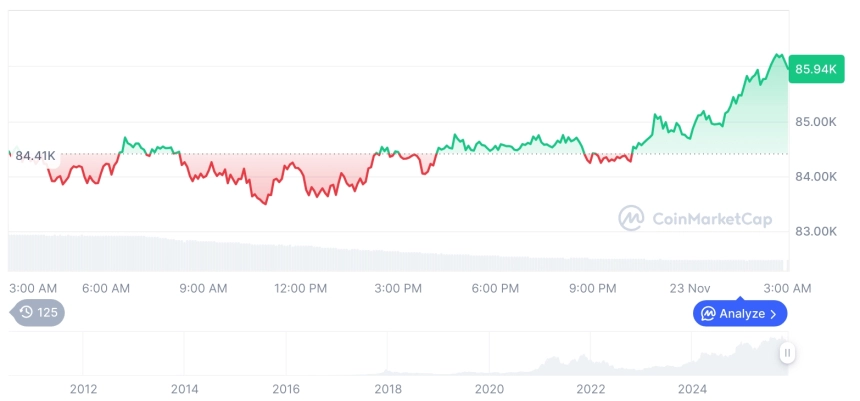Click the 85.00K price axis label
The image size is (860, 401).
point(815,122)
